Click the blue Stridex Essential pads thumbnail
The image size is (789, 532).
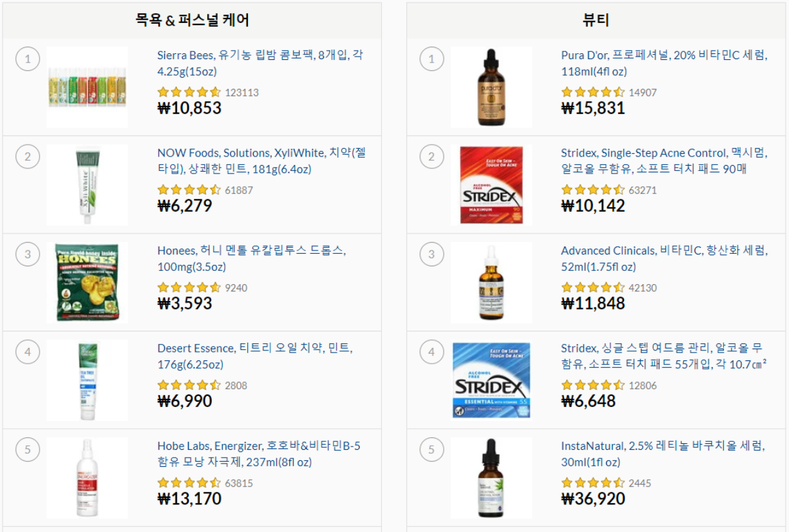pos(491,379)
